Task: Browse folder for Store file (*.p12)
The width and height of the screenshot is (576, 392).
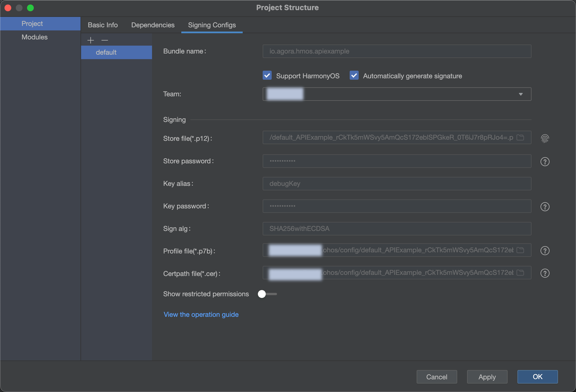Action: click(521, 137)
